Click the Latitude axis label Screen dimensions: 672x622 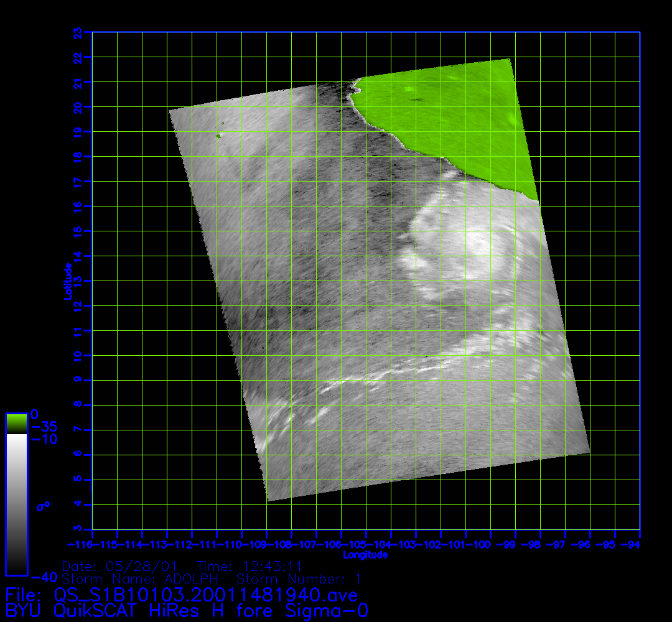click(67, 281)
